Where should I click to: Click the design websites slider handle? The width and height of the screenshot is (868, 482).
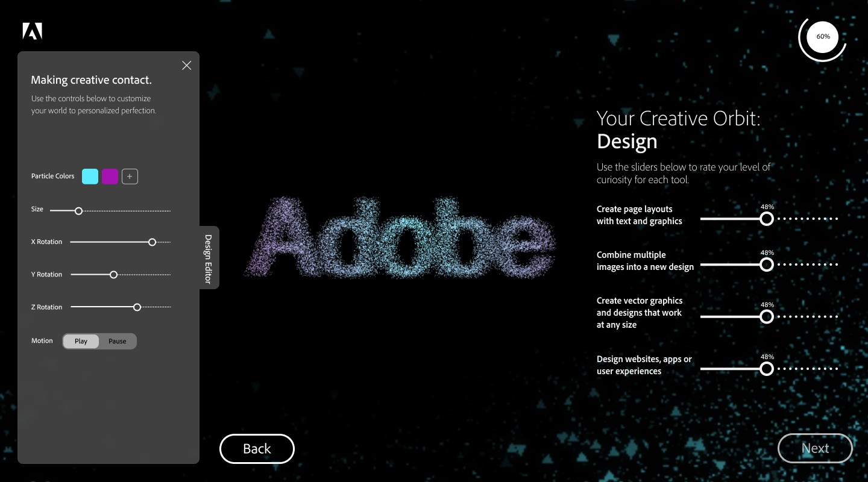pyautogui.click(x=767, y=369)
